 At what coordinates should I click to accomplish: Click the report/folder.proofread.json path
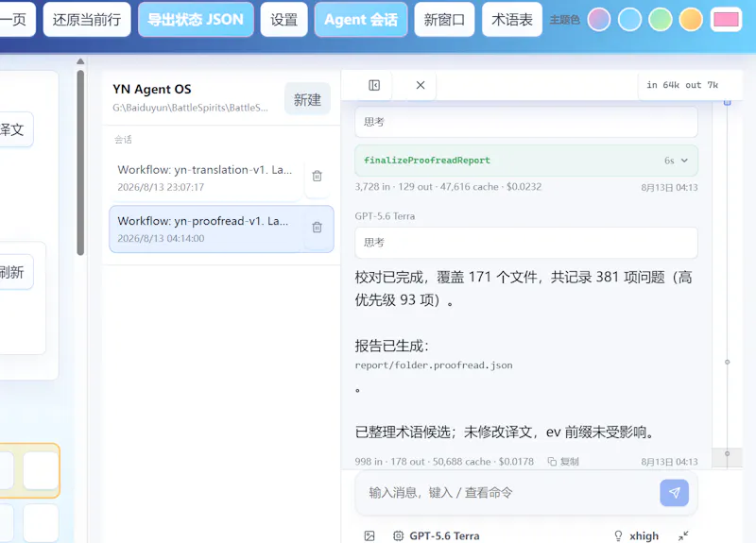tap(434, 365)
